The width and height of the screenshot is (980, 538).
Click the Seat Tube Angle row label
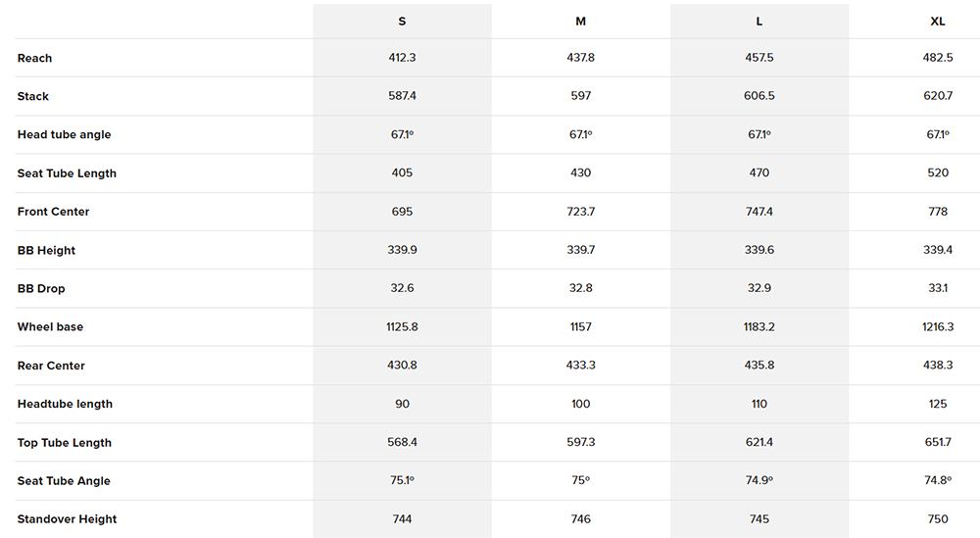[x=64, y=481]
